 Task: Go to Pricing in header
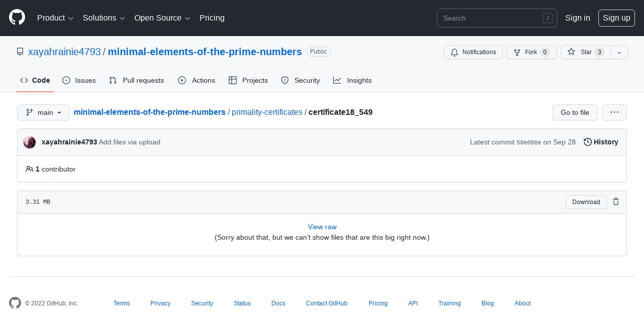click(212, 18)
